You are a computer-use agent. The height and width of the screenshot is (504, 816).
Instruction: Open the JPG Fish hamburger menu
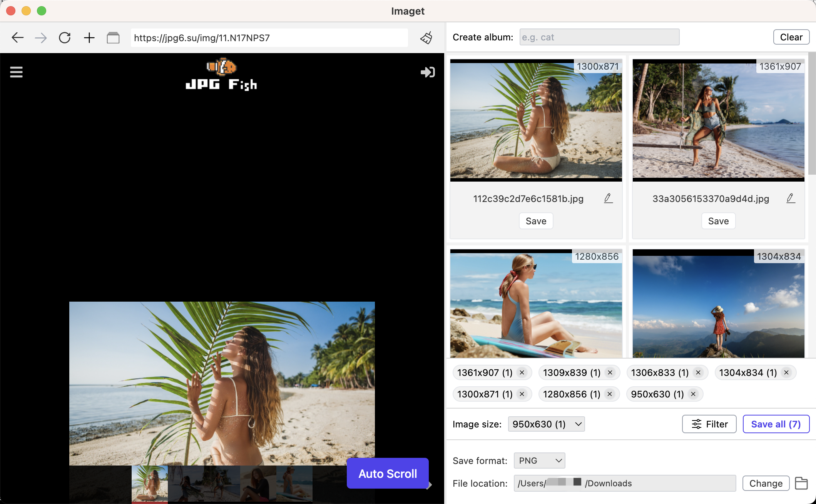[16, 72]
